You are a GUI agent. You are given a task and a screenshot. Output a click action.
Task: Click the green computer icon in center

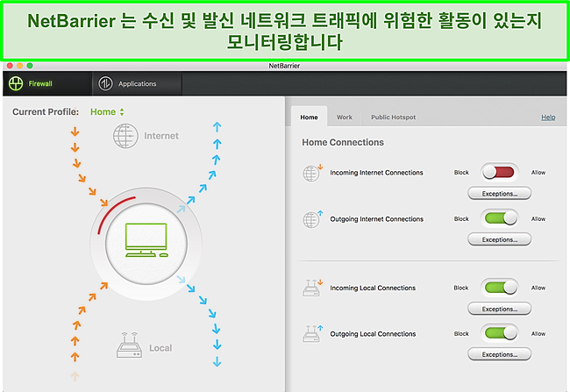[146, 240]
